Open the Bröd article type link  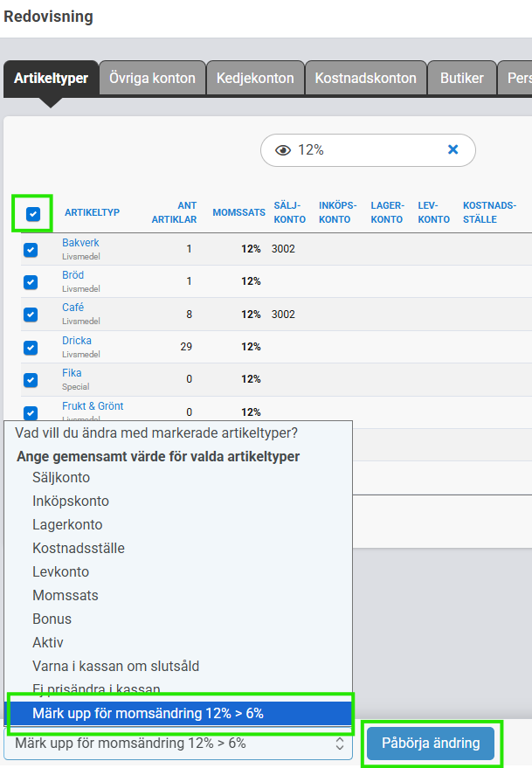pos(73,275)
